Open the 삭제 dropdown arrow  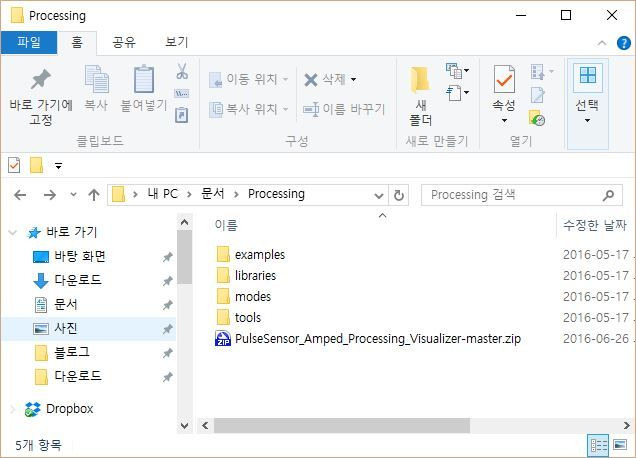(x=353, y=80)
